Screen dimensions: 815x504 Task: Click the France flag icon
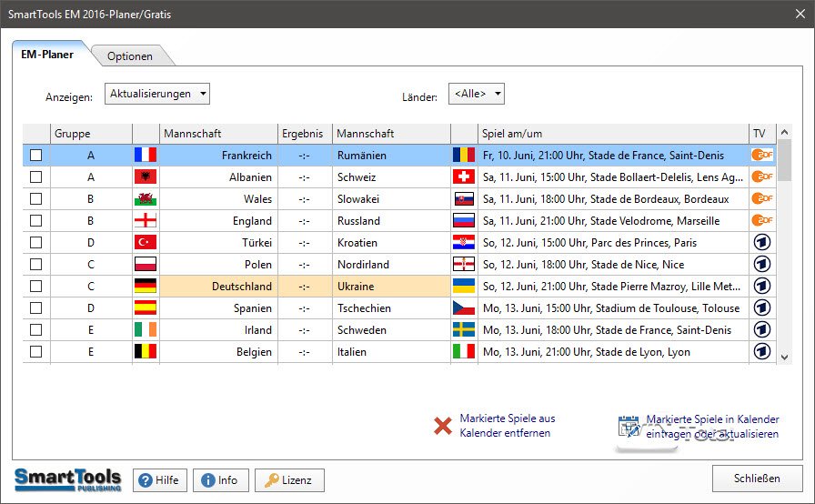146,156
